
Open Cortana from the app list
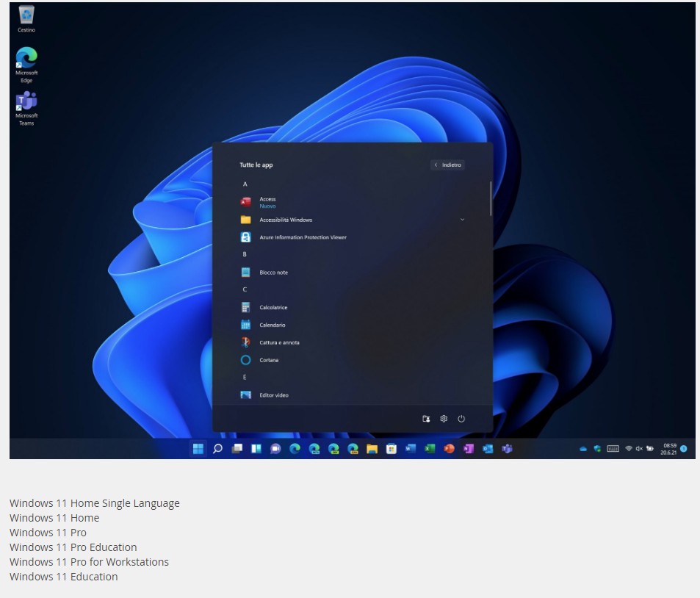(x=353, y=360)
